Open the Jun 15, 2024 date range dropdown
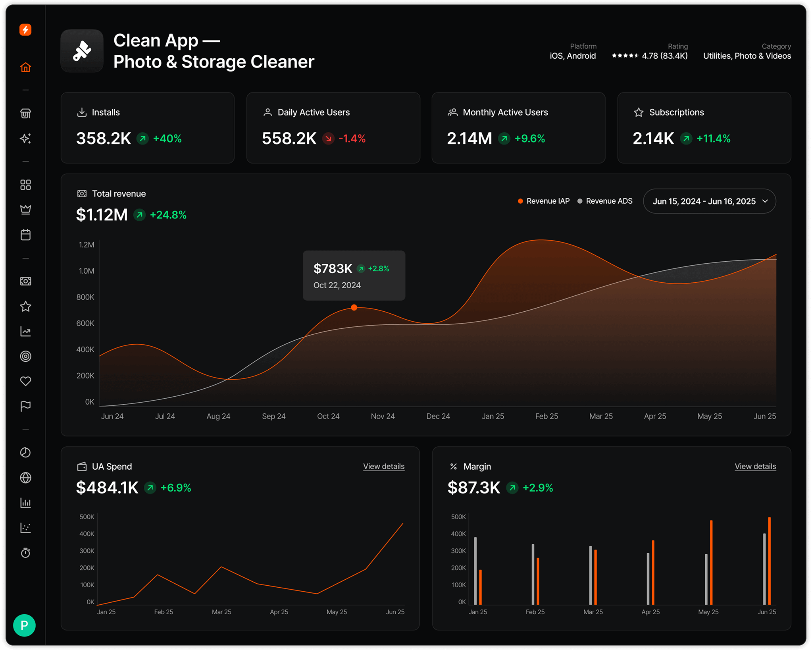The width and height of the screenshot is (812, 650). coord(709,201)
